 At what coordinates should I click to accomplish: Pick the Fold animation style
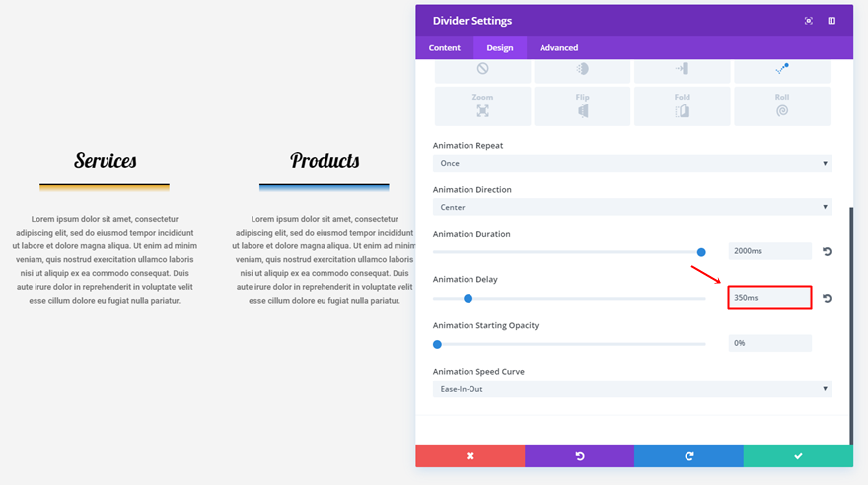coord(682,105)
